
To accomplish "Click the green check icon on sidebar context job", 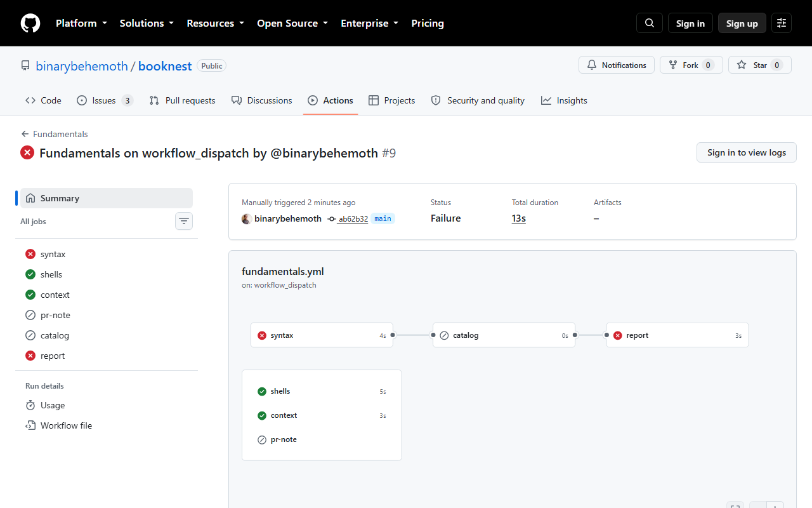I will 30,295.
